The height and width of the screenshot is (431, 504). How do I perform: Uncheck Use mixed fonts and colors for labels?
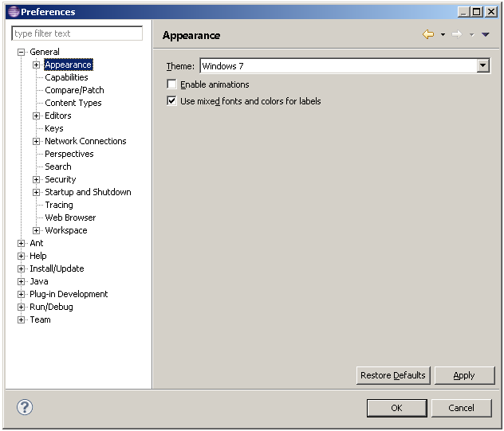coord(171,101)
